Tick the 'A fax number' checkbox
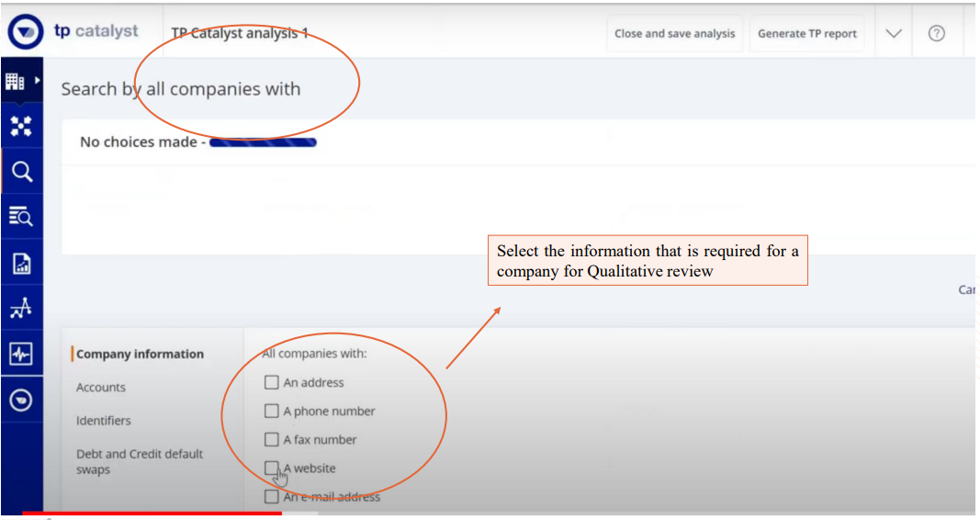 pos(271,439)
